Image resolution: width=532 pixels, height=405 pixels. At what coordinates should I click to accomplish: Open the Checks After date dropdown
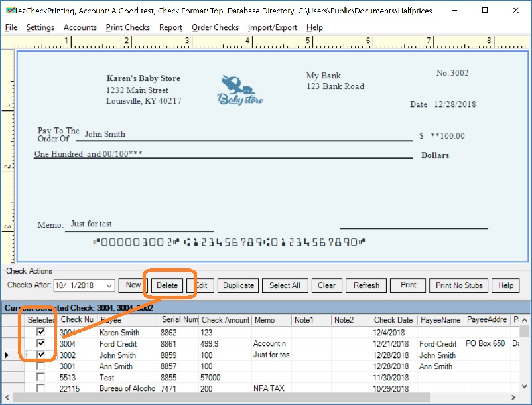coord(108,285)
